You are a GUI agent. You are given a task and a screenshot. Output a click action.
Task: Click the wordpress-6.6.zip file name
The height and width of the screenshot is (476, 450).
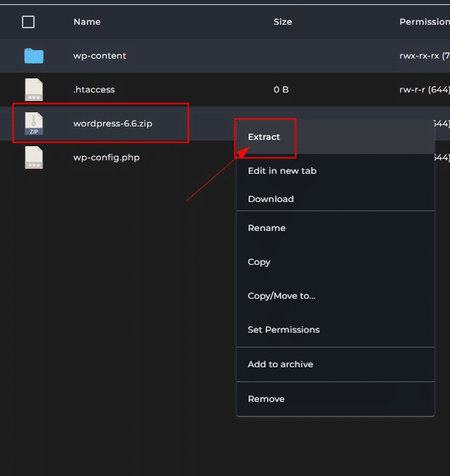click(x=112, y=124)
